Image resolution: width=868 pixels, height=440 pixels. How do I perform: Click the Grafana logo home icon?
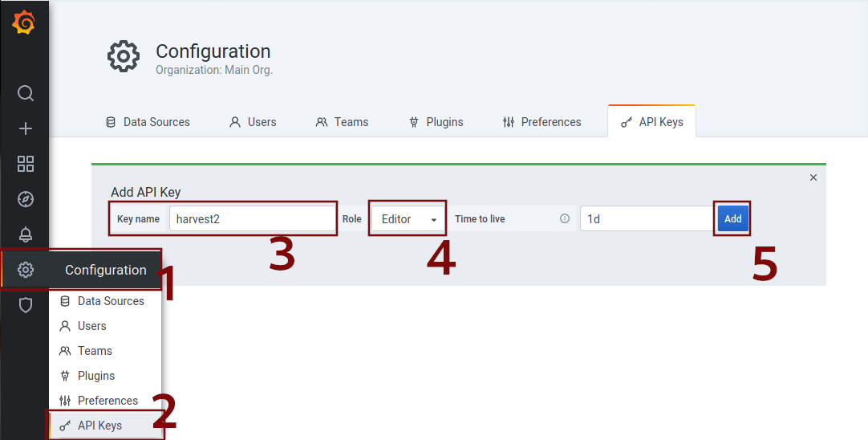24,23
